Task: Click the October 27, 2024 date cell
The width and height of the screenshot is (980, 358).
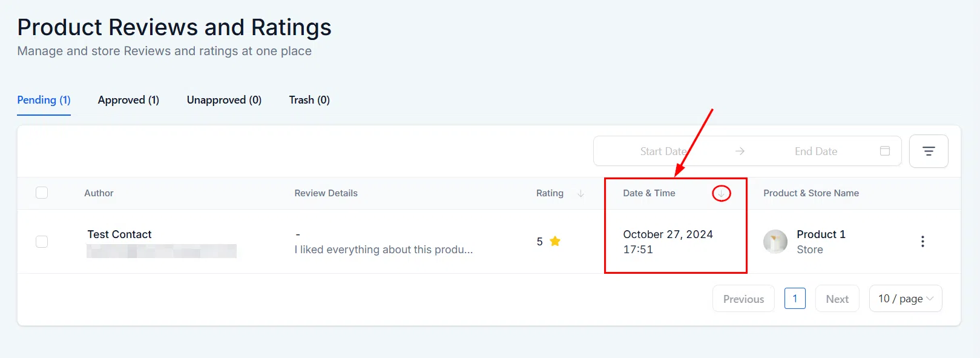Action: tap(668, 234)
